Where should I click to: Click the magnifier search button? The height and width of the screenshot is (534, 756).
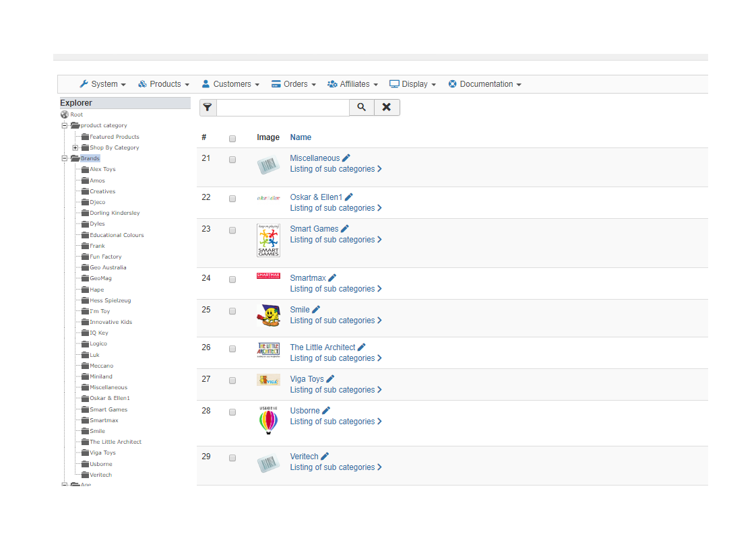(x=362, y=108)
